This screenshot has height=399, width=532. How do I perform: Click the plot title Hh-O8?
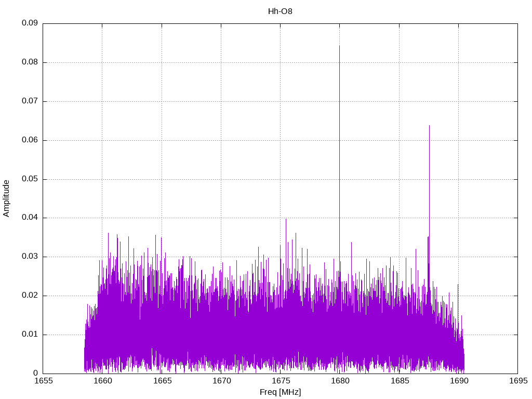click(280, 11)
